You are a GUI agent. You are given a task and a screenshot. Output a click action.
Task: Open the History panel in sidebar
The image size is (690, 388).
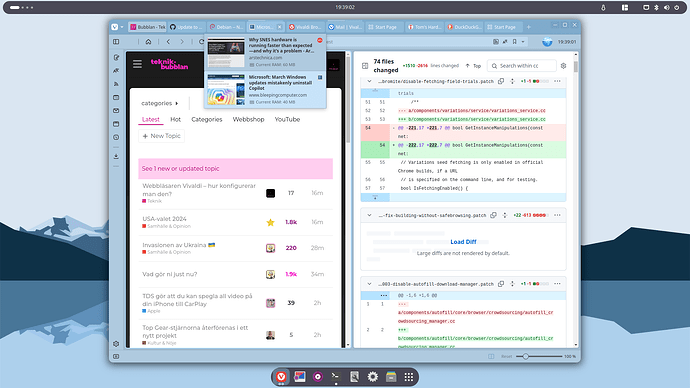point(116,137)
